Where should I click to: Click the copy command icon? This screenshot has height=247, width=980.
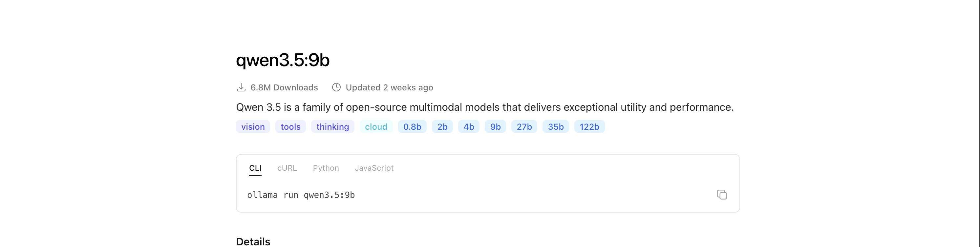pos(722,195)
